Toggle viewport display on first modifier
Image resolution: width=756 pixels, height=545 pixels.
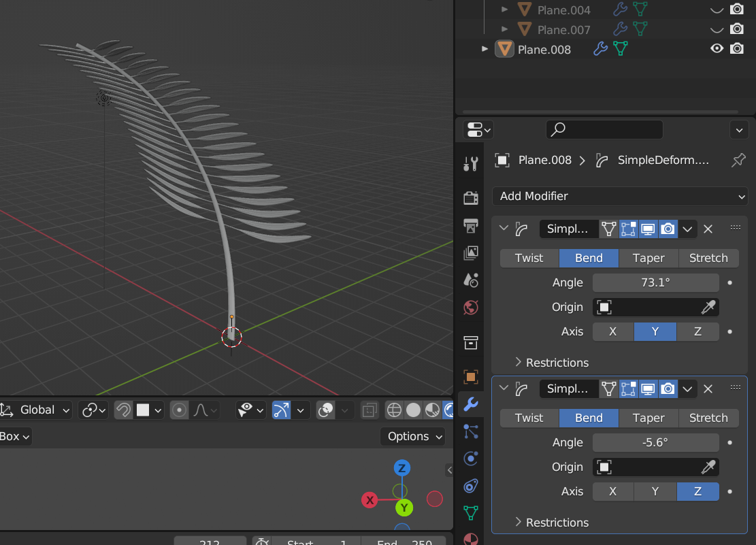(x=648, y=229)
